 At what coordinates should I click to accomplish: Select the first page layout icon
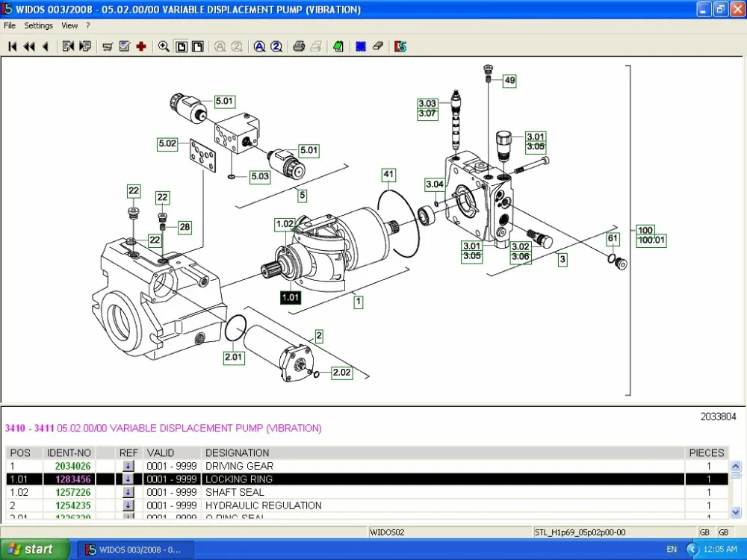pos(182,46)
